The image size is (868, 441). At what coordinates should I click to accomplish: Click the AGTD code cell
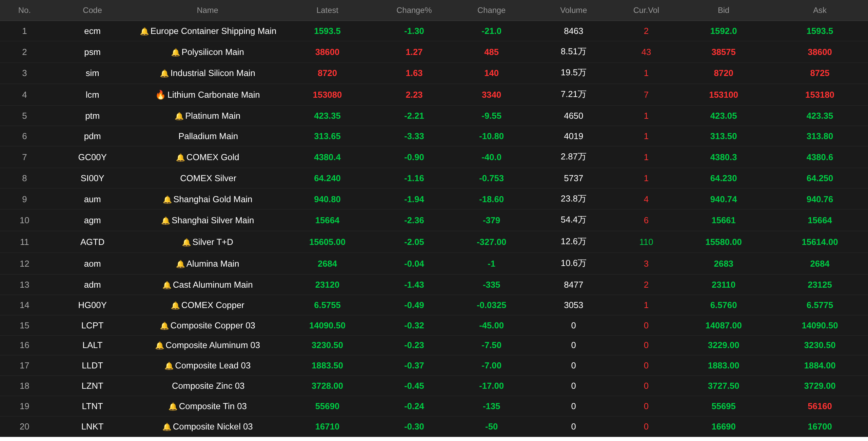pyautogui.click(x=92, y=242)
